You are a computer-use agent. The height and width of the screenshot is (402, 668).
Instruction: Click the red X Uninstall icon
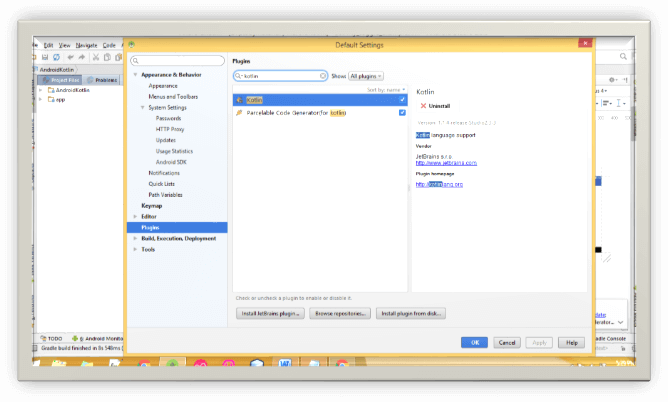tap(423, 106)
